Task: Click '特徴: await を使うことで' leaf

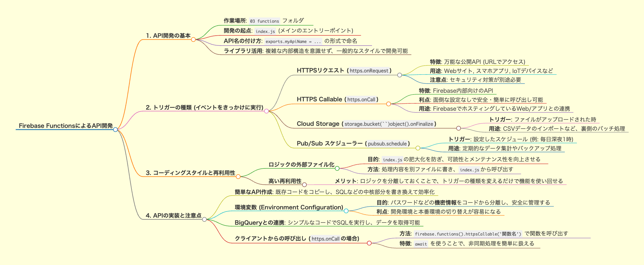Action: coord(467,244)
